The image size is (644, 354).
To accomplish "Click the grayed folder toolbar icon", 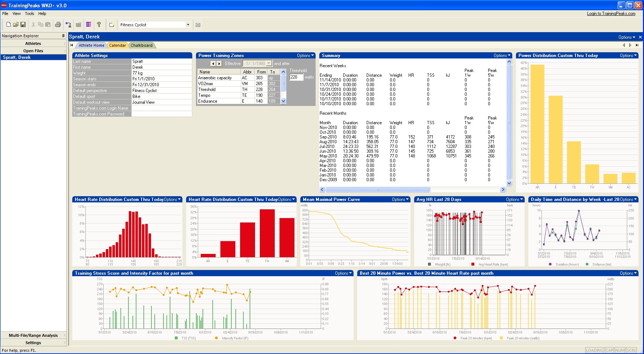I will coord(78,24).
